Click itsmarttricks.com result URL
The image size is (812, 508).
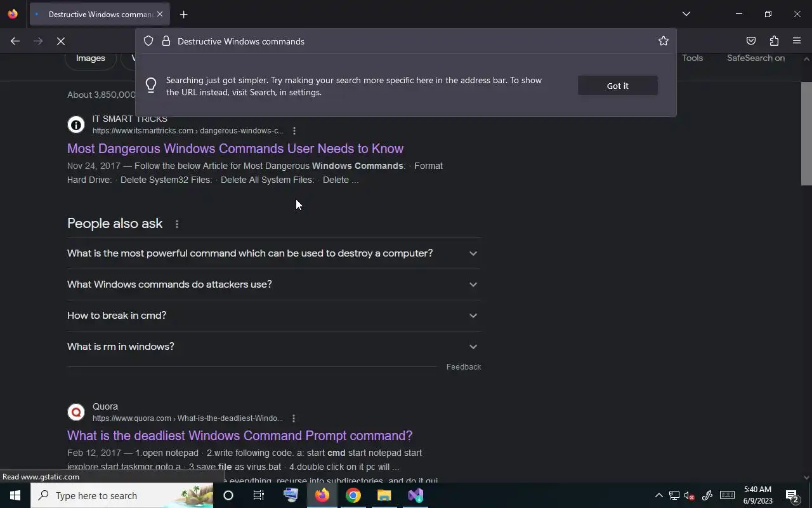point(188,131)
